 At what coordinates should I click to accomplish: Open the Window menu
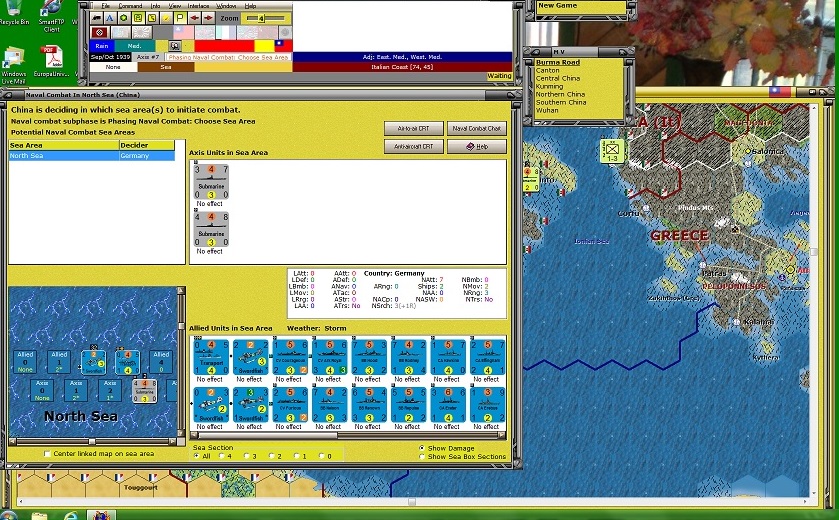pos(226,6)
